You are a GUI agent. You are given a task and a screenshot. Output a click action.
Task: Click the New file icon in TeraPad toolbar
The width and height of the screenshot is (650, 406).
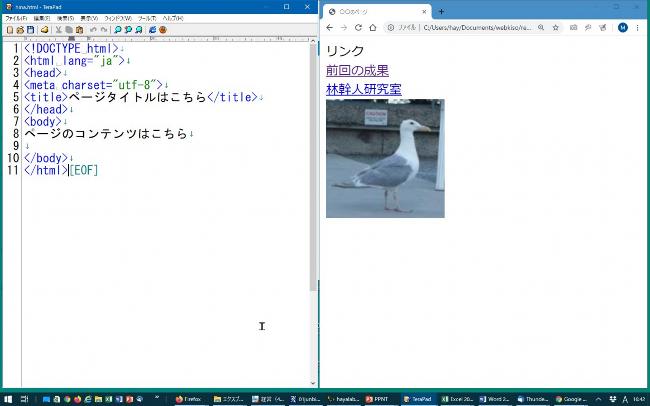pos(7,30)
